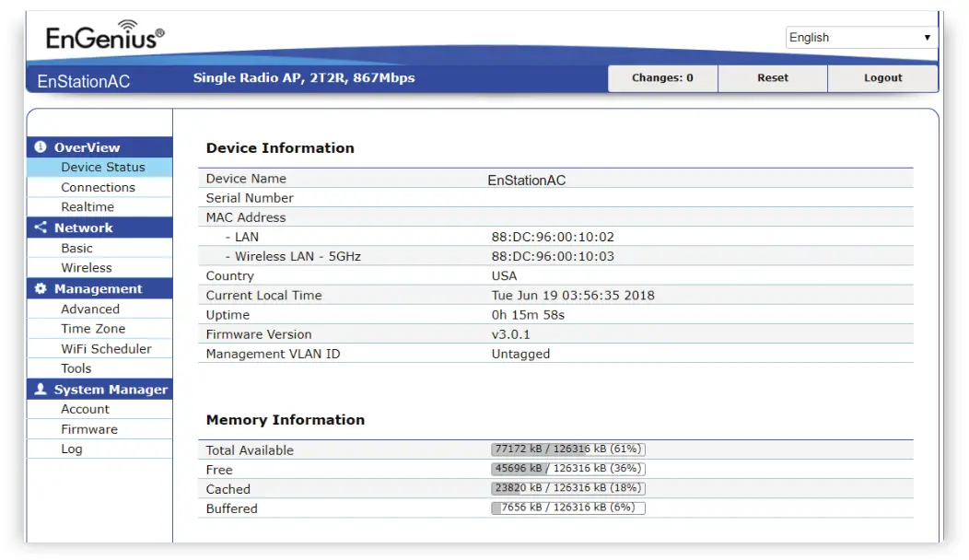Open the WiFi Scheduler page
969x560 pixels.
pos(106,349)
